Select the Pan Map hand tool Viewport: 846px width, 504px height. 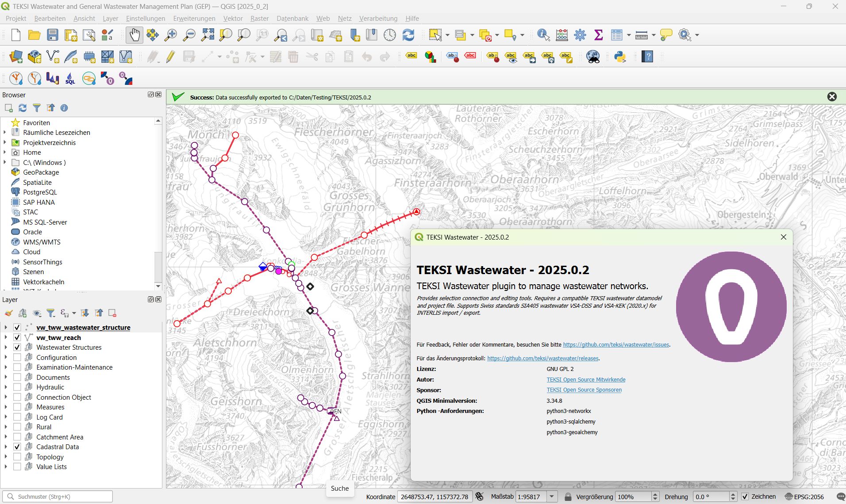click(x=134, y=35)
